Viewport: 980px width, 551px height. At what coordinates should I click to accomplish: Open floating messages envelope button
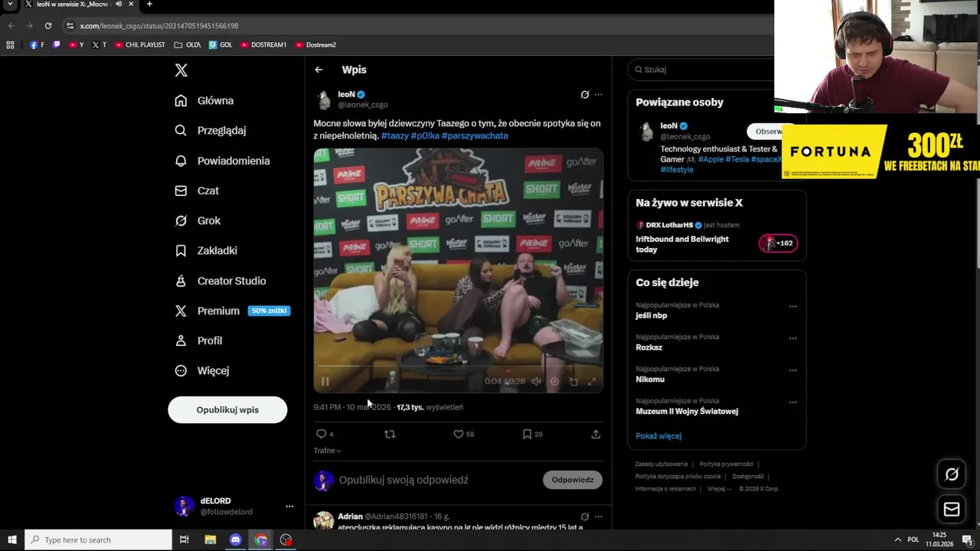(952, 509)
